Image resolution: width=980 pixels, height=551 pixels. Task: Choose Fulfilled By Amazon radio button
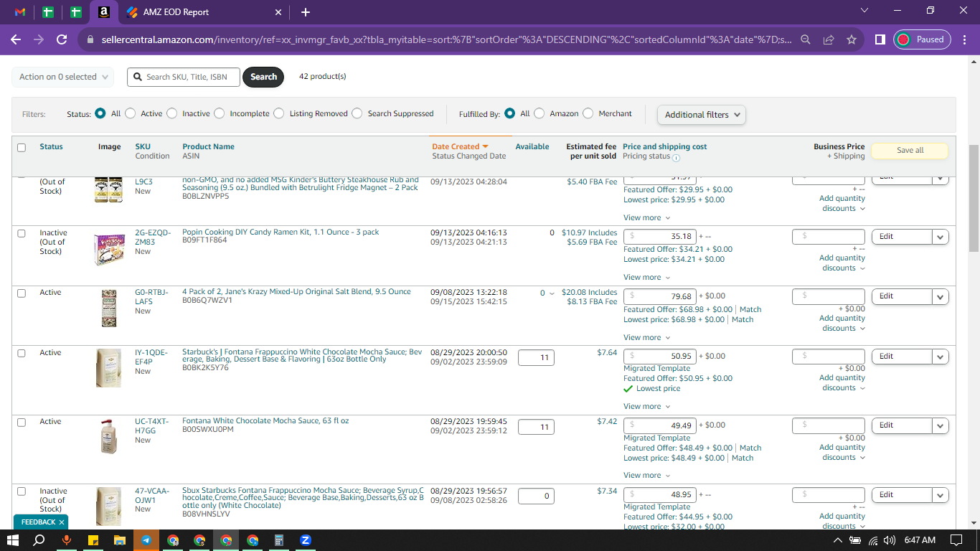(x=540, y=113)
